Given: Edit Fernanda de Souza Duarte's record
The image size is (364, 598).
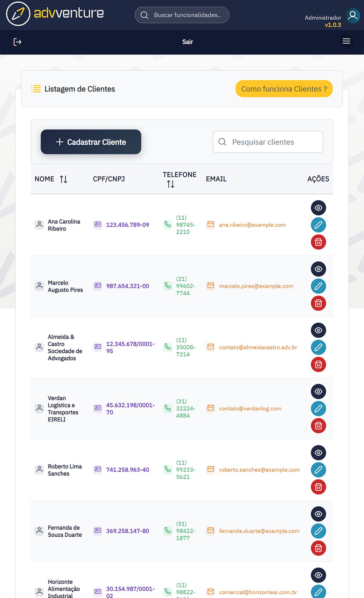Looking at the screenshot, I should pyautogui.click(x=318, y=531).
